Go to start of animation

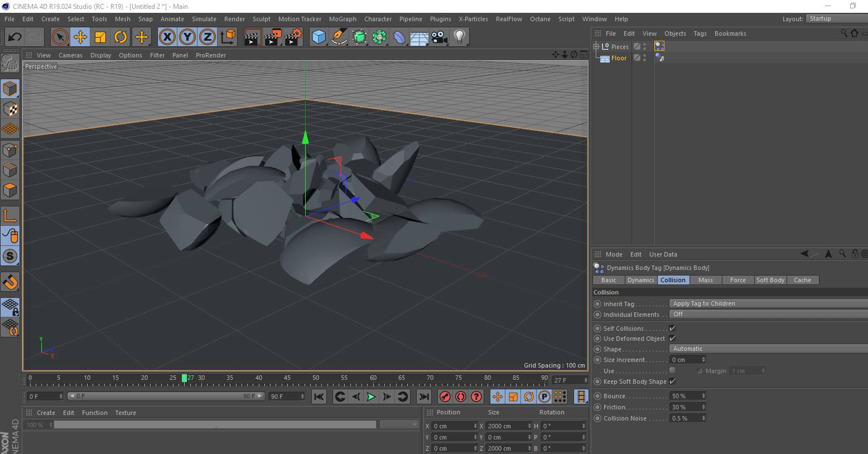point(319,397)
